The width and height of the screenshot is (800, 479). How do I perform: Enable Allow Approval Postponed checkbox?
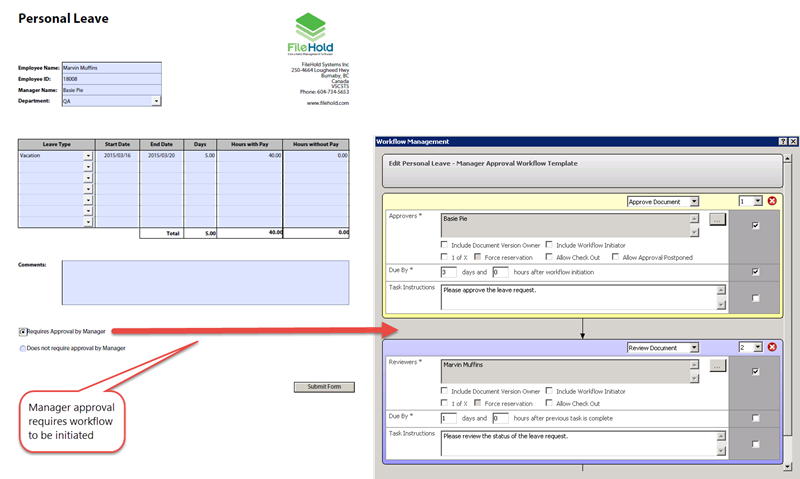[615, 257]
